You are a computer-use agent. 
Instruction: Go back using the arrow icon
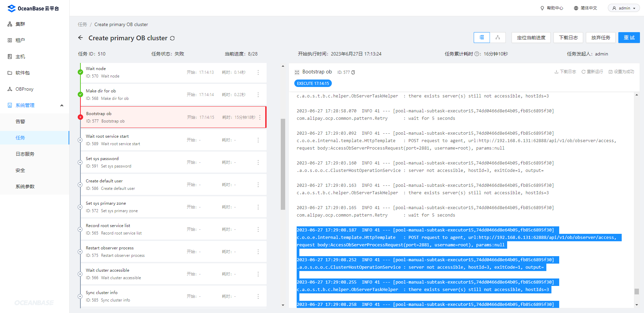(x=80, y=38)
